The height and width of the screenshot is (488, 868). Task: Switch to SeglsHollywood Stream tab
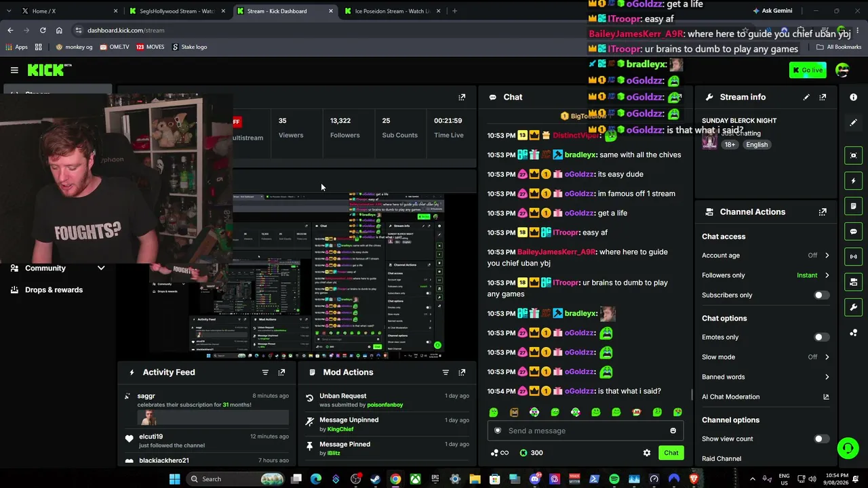pyautogui.click(x=178, y=11)
